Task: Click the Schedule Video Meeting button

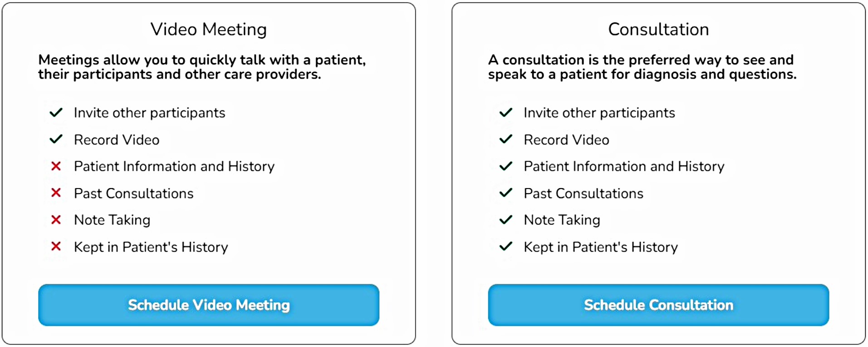Action: 209,305
